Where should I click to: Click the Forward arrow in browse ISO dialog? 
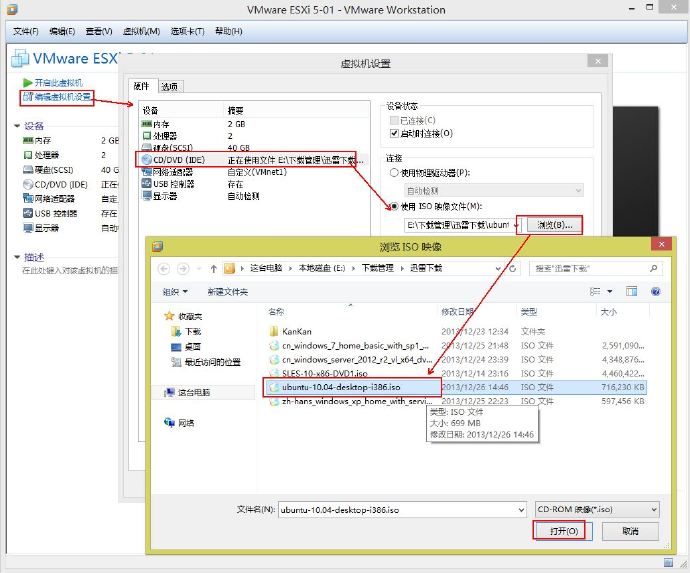[183, 268]
